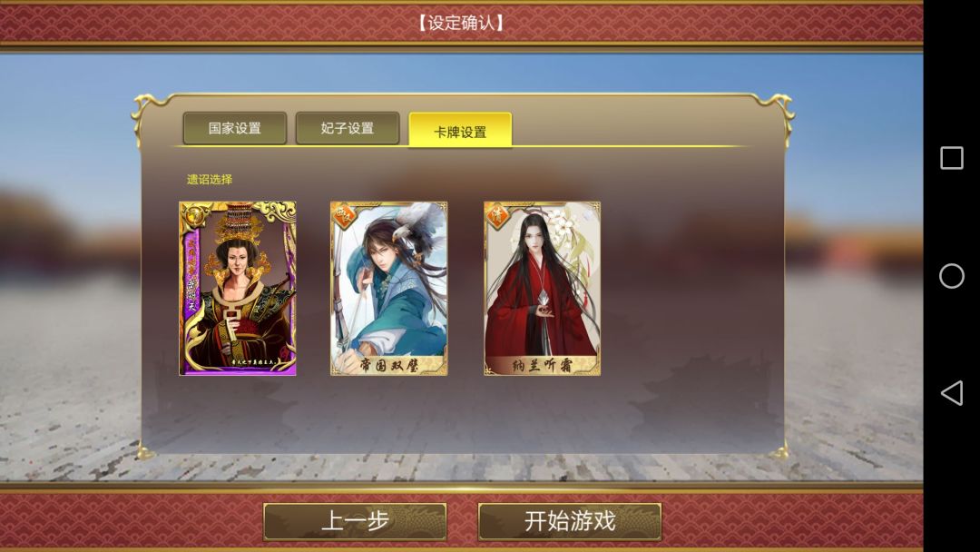Tap the Android back triangle icon
980x552 pixels.
[951, 393]
